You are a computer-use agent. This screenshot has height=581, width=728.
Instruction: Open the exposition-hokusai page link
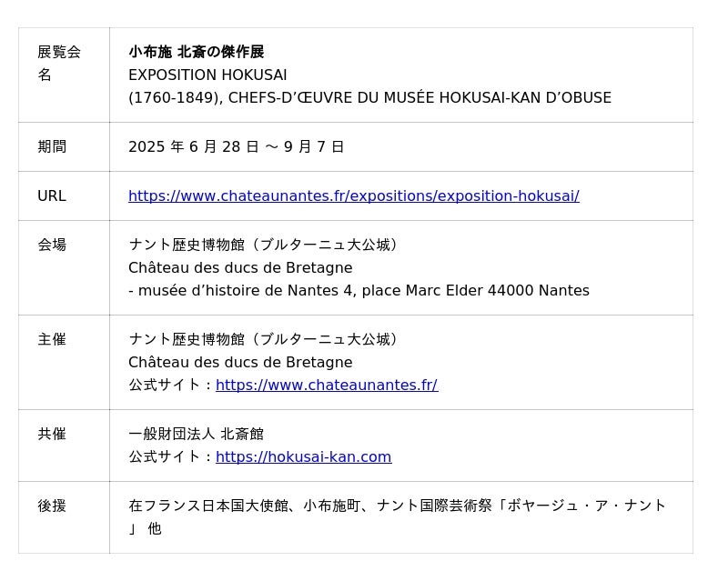click(x=353, y=195)
